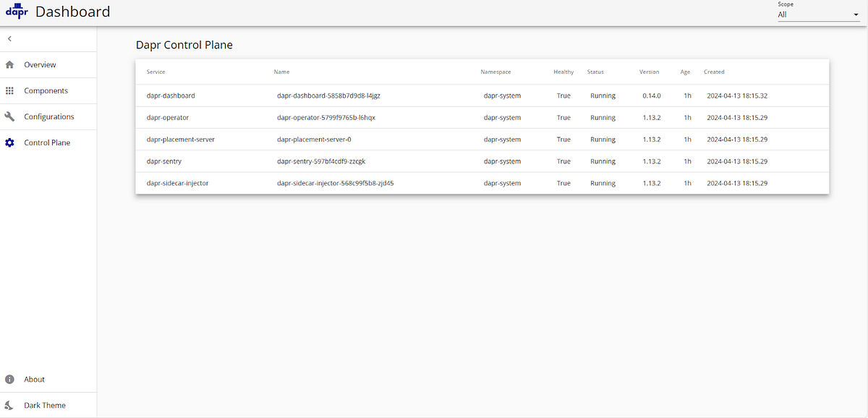Sort by the Healthy column header
Viewport: 868px width, 418px height.
pos(563,72)
